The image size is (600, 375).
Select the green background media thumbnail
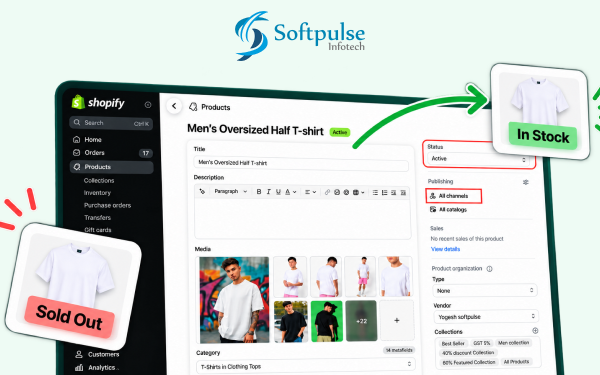click(326, 321)
